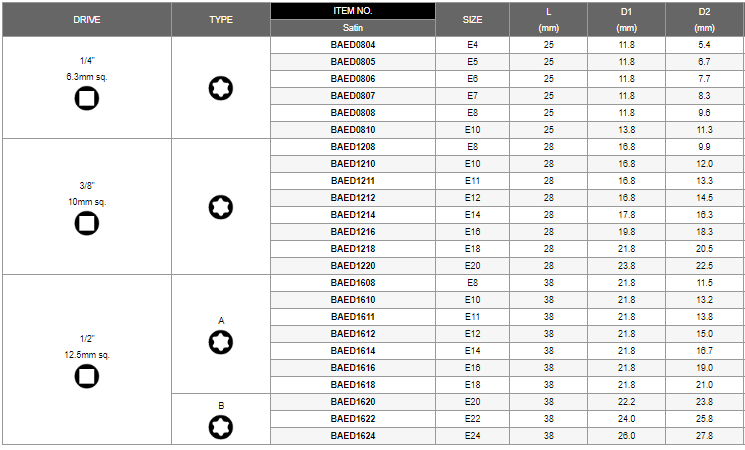Select item number BAED1214
The image size is (745, 450).
353,215
